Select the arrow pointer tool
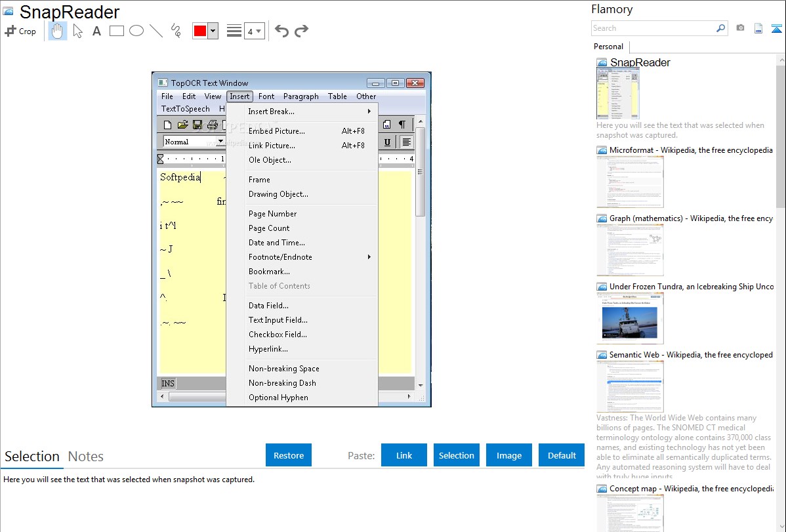Image resolution: width=786 pixels, height=532 pixels. [x=77, y=31]
